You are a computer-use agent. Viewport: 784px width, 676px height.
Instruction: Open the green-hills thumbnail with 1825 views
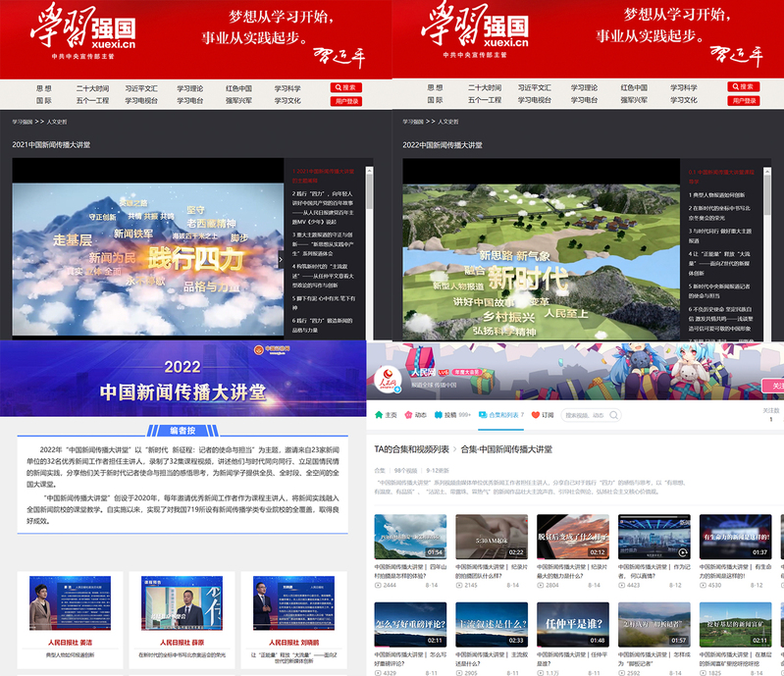click(736, 625)
